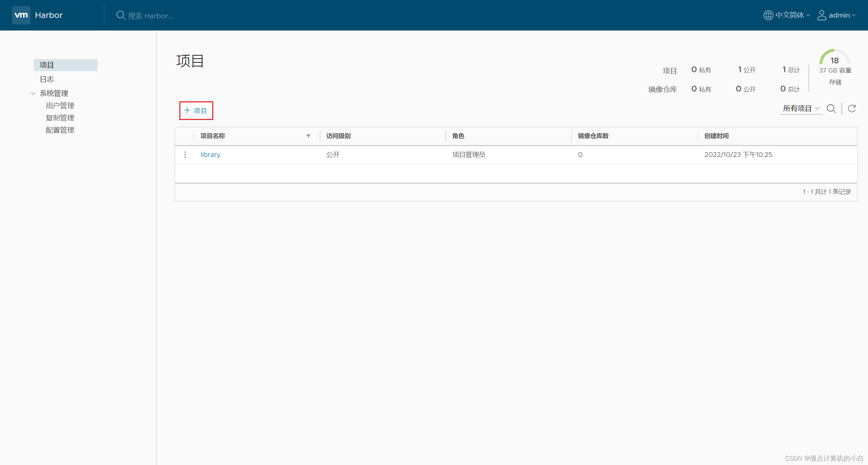Select 项目 in the sidebar
Viewport: 868px width, 465px height.
pyautogui.click(x=65, y=65)
